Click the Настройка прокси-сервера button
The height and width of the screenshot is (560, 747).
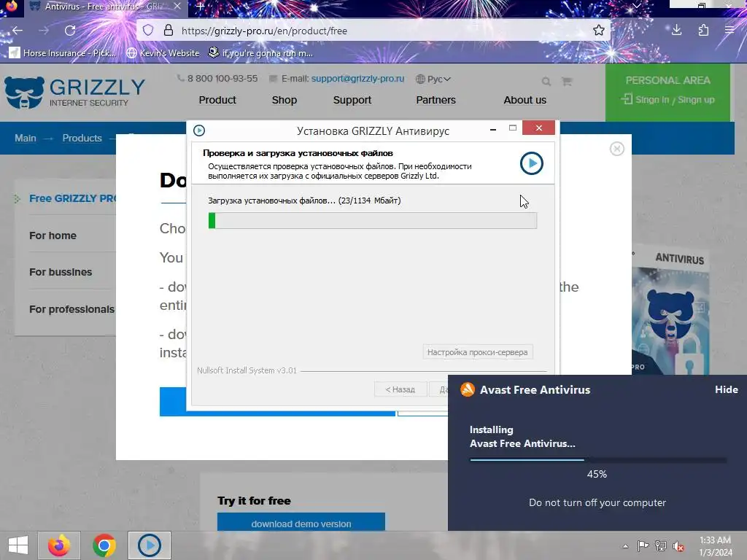pyautogui.click(x=477, y=352)
